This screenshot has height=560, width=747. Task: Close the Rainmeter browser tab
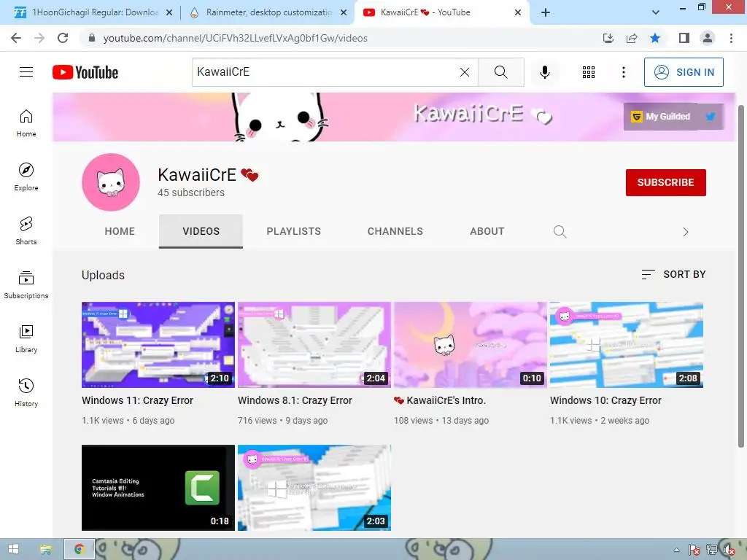point(344,12)
